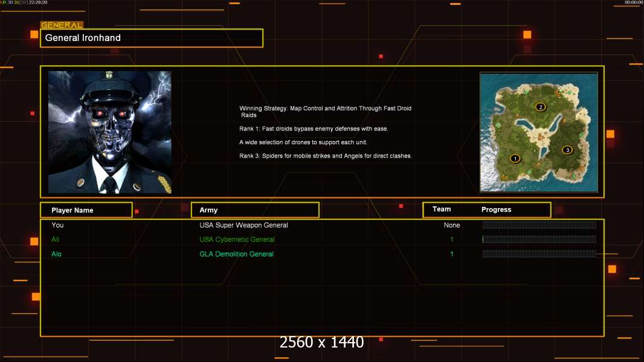
Task: Click the 'Winning Strategy' description line
Action: pyautogui.click(x=325, y=112)
